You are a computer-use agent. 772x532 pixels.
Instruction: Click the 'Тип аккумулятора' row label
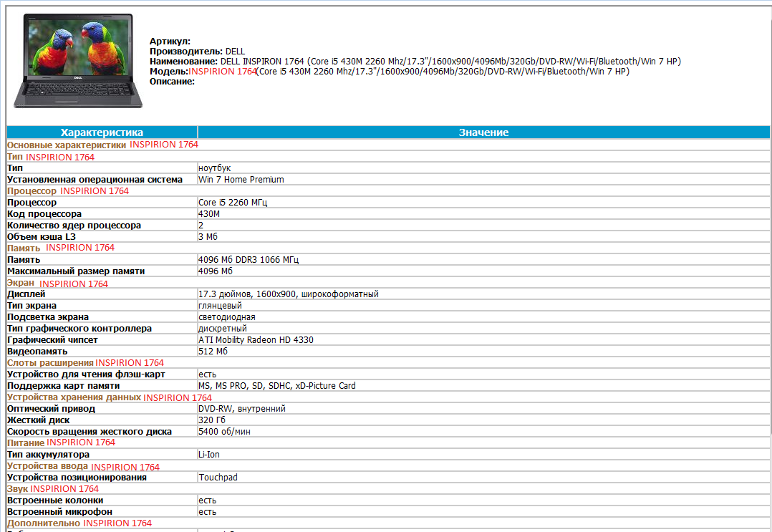(48, 455)
